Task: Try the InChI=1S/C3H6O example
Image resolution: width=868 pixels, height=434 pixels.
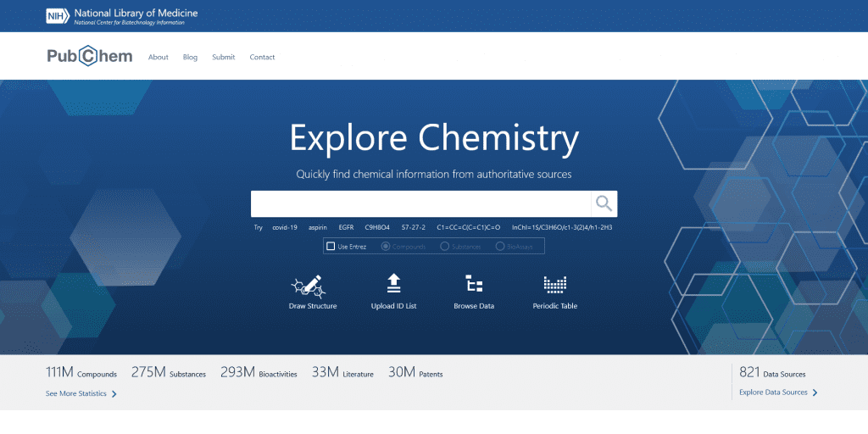Action: pyautogui.click(x=562, y=227)
